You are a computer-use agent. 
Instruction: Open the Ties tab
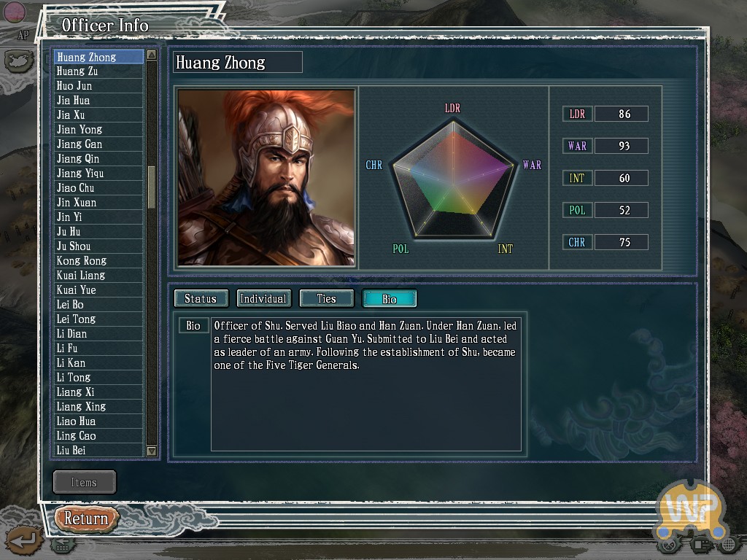[326, 298]
